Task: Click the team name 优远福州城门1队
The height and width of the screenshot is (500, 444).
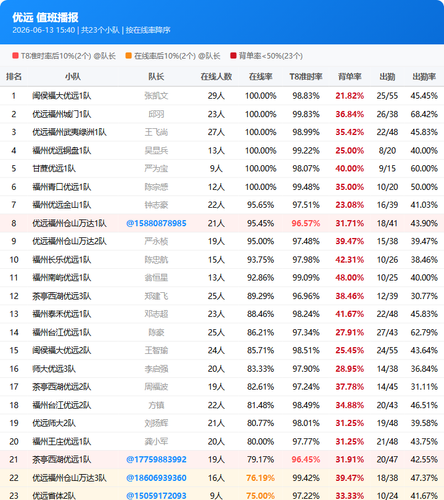Action: click(x=62, y=114)
